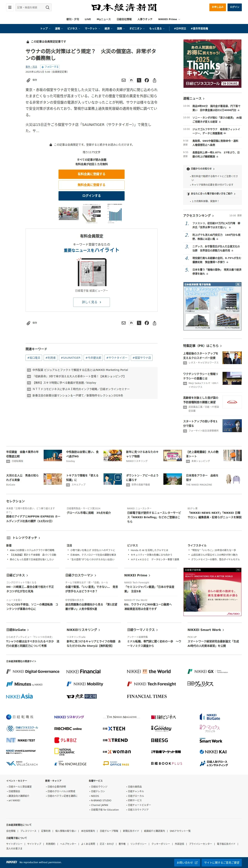Open the Nikkei newspaper logo
The image size is (248, 868).
pyautogui.click(x=124, y=7)
